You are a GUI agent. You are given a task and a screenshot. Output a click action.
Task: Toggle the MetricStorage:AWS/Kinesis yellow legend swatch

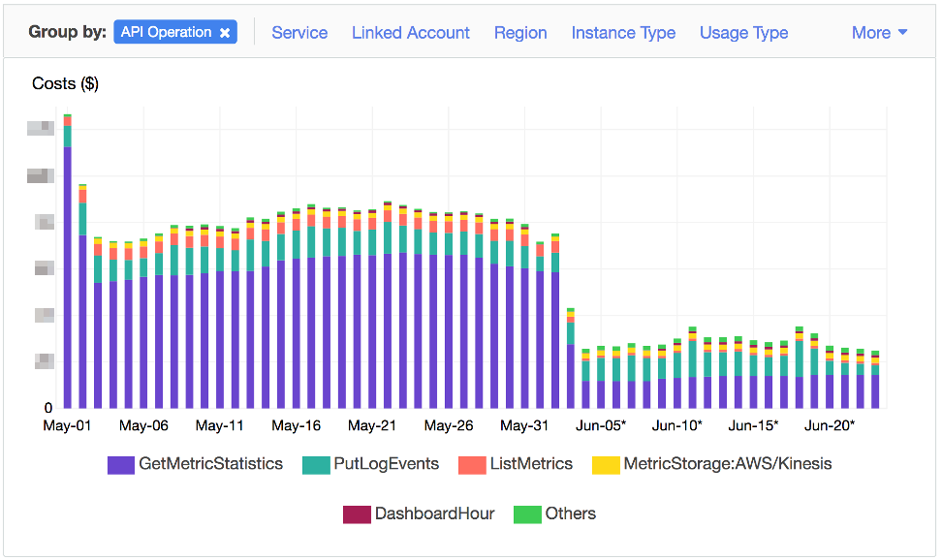tap(606, 465)
